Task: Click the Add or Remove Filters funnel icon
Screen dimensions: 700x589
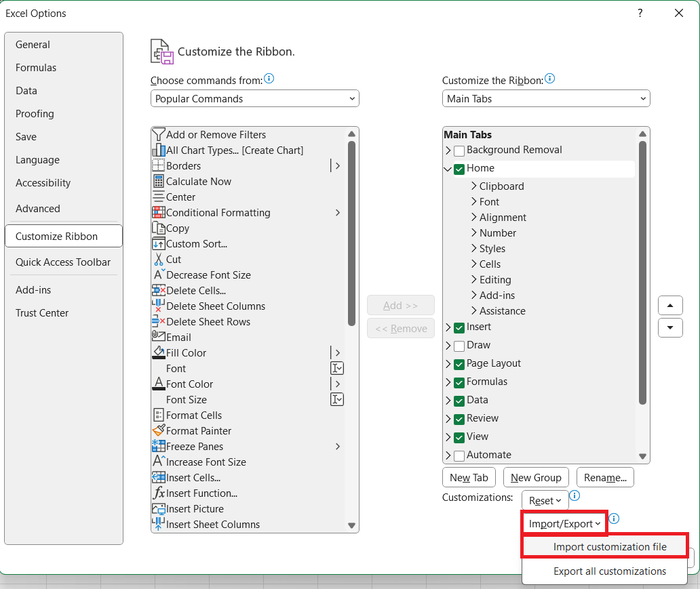Action: coord(159,134)
